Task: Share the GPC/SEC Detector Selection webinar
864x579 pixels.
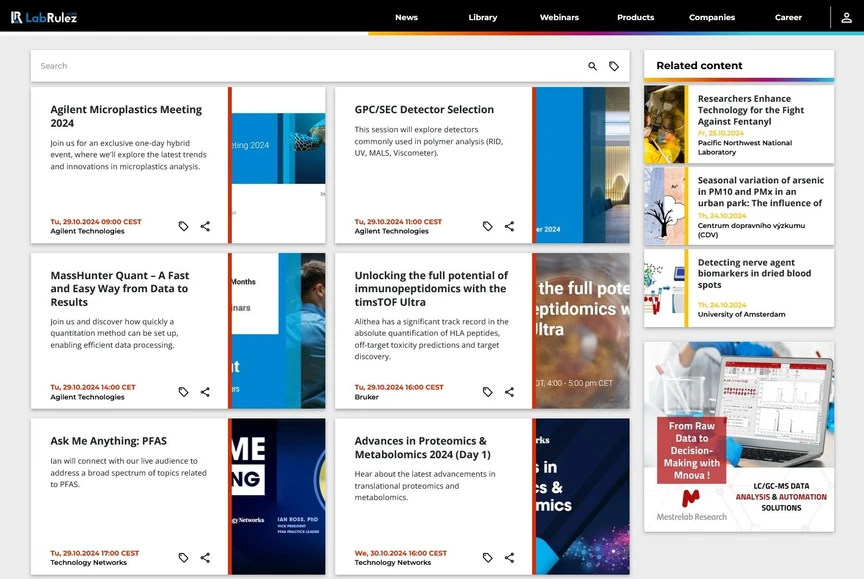Action: (x=509, y=226)
